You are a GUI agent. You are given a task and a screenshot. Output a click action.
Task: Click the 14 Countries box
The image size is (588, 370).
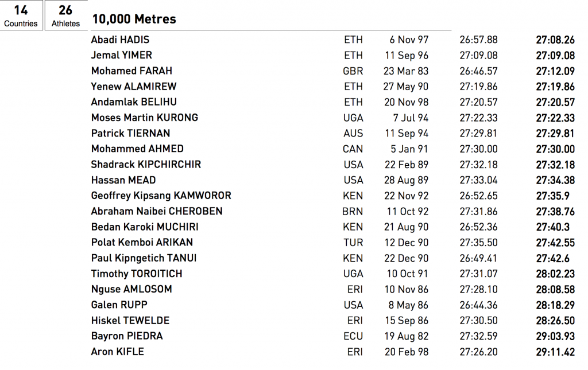pyautogui.click(x=21, y=15)
